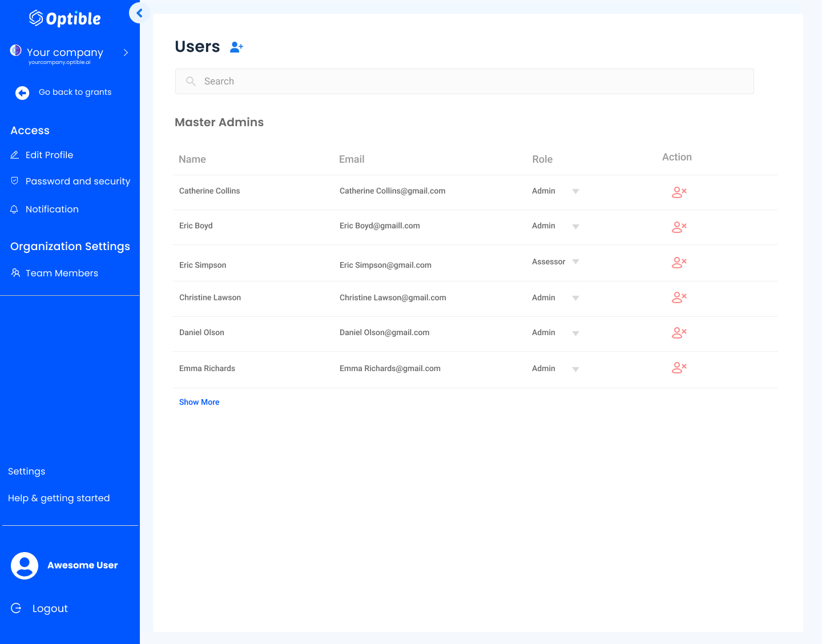The image size is (822, 644).
Task: Open Daniel Olson's Admin role dropdown
Action: click(x=575, y=333)
